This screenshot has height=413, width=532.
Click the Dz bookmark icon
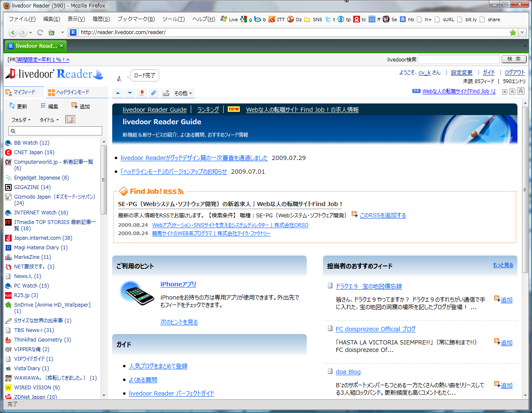click(291, 19)
